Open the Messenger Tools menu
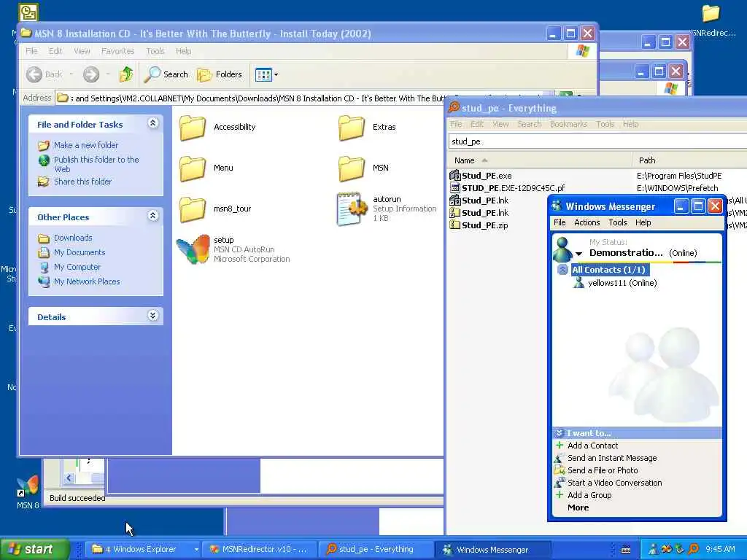 pyautogui.click(x=617, y=222)
